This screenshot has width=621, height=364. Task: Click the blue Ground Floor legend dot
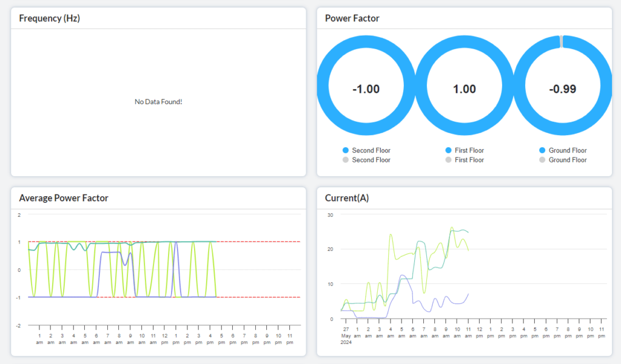coord(543,150)
